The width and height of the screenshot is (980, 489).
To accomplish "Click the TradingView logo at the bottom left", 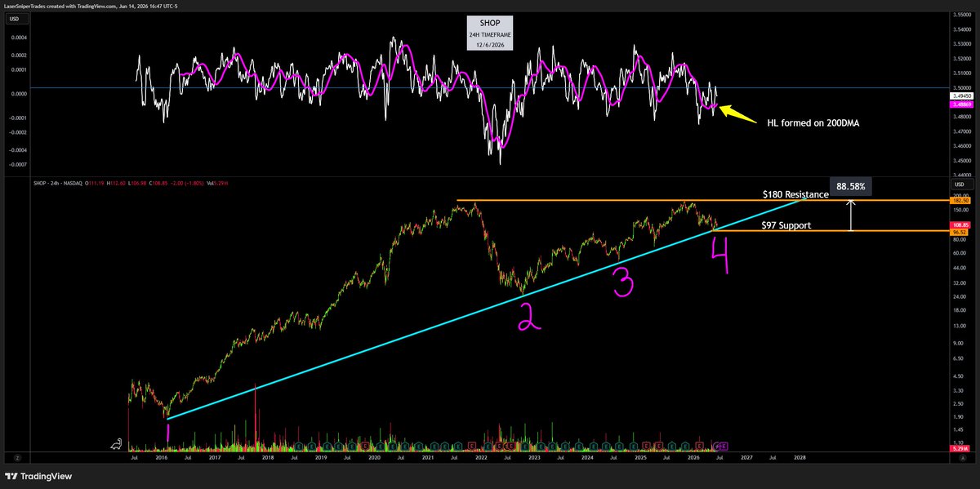I will [37, 477].
